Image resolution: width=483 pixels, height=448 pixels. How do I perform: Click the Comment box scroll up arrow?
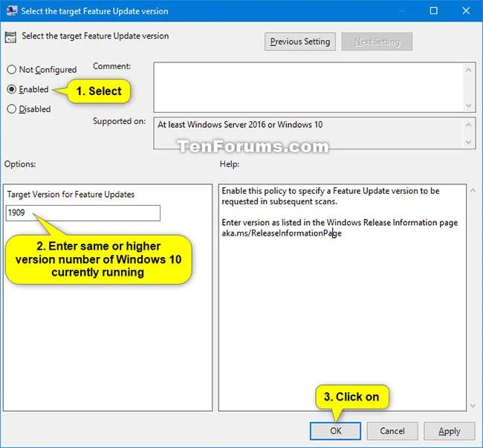click(x=469, y=70)
